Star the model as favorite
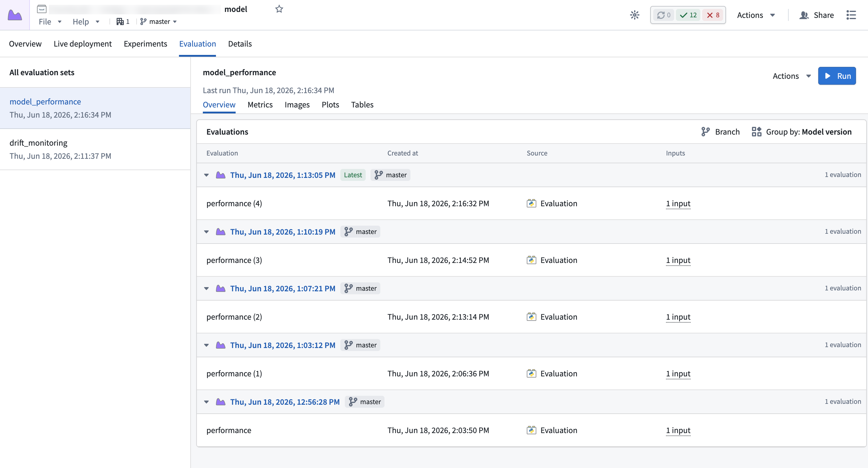868x468 pixels. click(x=279, y=9)
